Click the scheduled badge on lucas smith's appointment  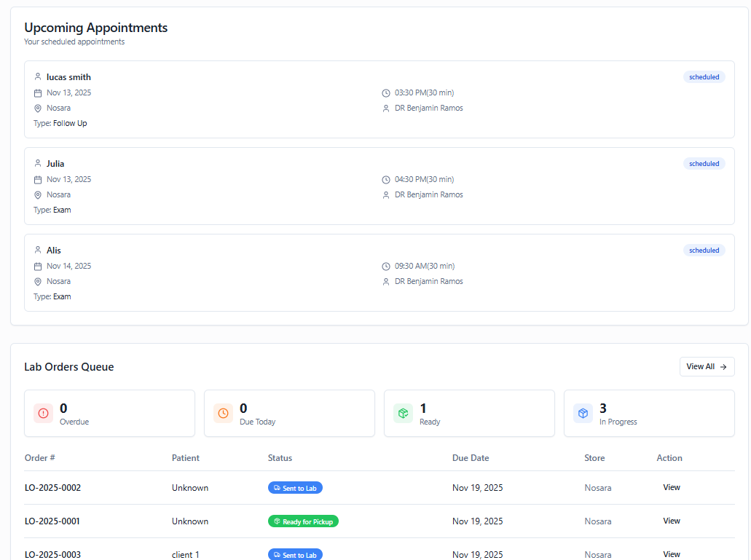click(704, 76)
